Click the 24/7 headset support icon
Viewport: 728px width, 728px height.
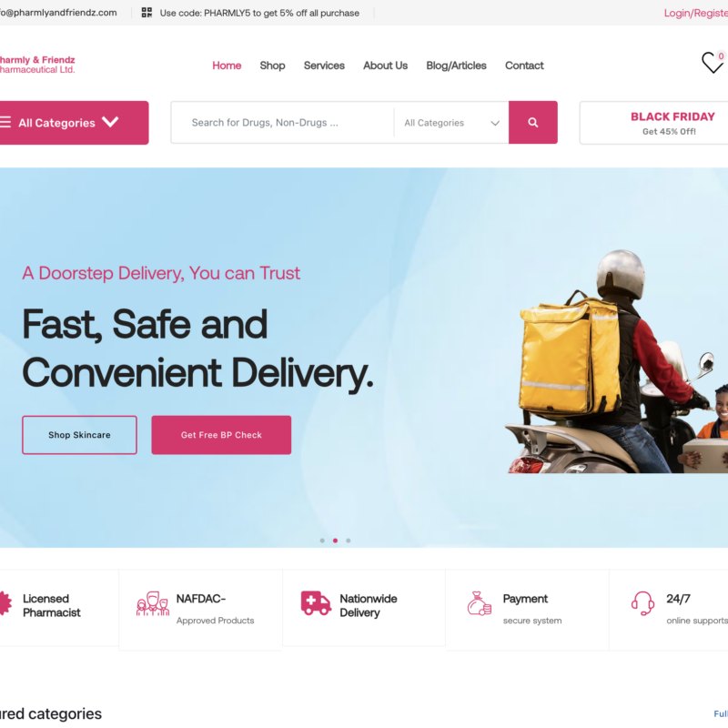[x=642, y=603]
